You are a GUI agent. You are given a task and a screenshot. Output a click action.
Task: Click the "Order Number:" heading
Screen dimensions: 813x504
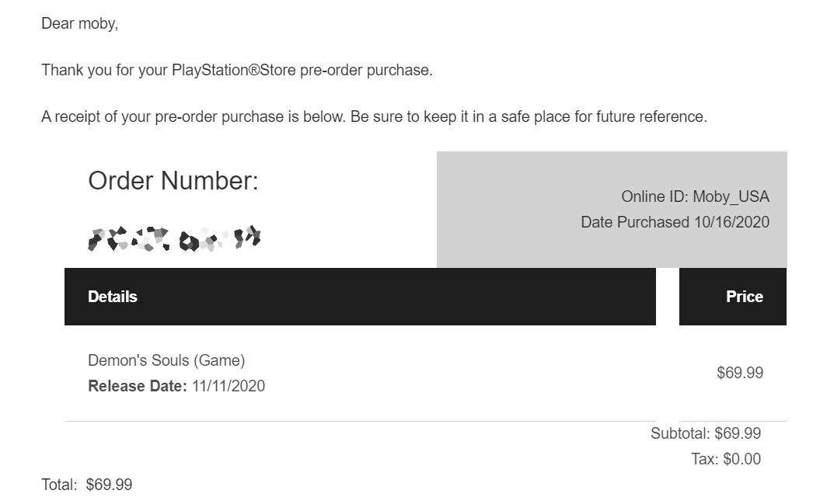[x=173, y=181]
